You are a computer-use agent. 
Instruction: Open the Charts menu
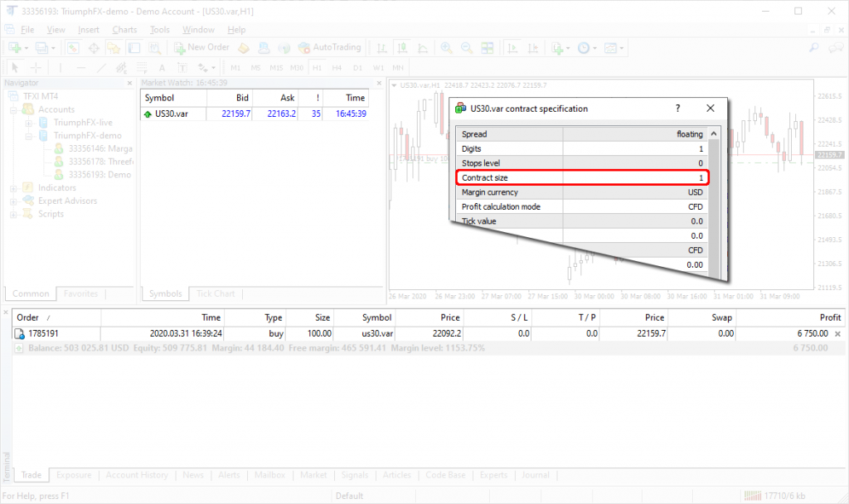click(x=124, y=30)
